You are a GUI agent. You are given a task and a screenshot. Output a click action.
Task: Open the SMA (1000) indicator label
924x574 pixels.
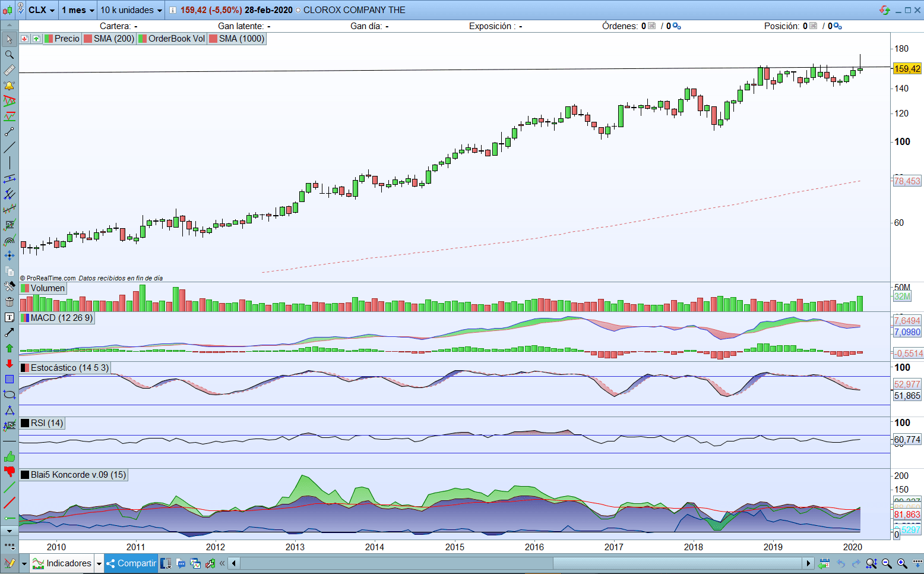[x=237, y=39]
